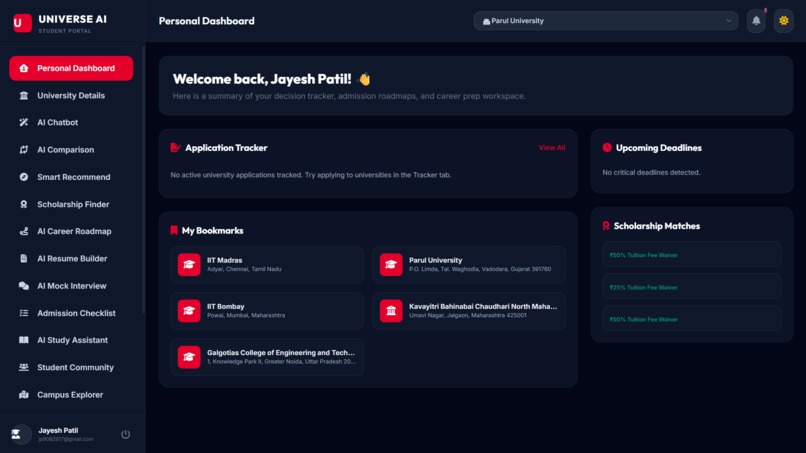This screenshot has width=806, height=453.
Task: Start AI Mock Interview section
Action: coord(71,286)
